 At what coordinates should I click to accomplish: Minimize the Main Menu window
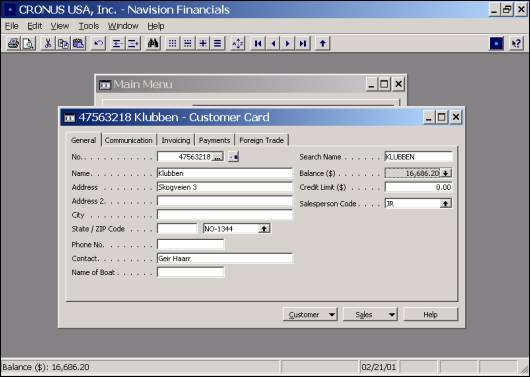pos(371,84)
